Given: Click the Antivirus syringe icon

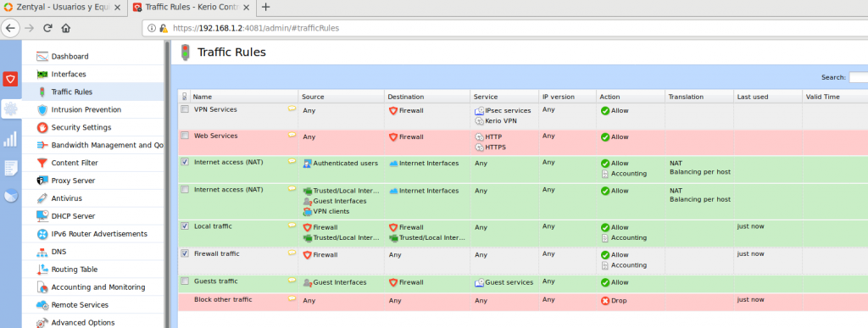Looking at the screenshot, I should click(x=42, y=198).
